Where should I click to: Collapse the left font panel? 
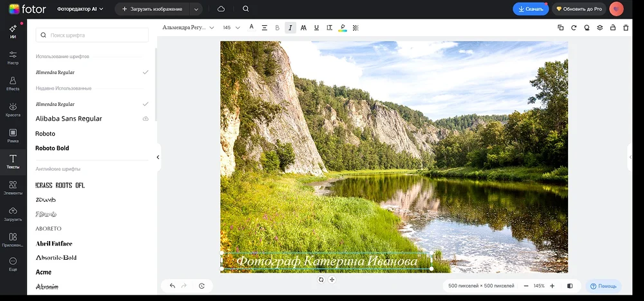(x=158, y=157)
